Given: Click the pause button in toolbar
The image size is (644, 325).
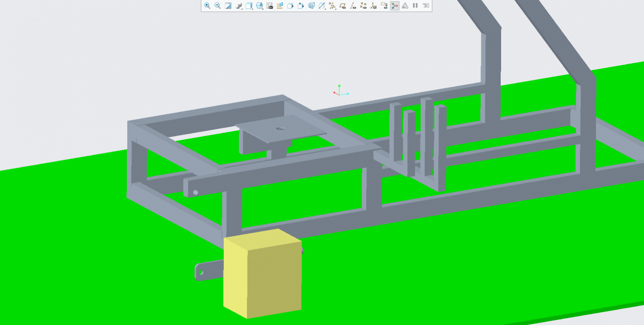Looking at the screenshot, I should click(415, 6).
